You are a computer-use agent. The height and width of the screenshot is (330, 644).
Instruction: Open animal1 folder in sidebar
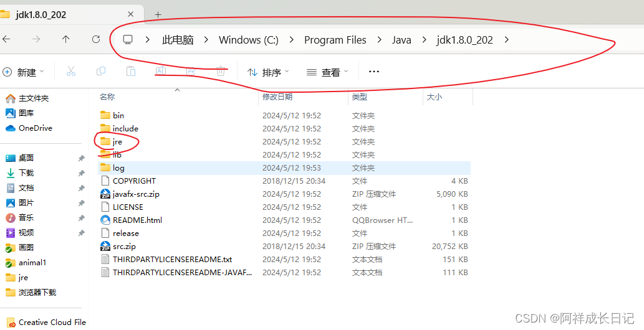(26, 263)
